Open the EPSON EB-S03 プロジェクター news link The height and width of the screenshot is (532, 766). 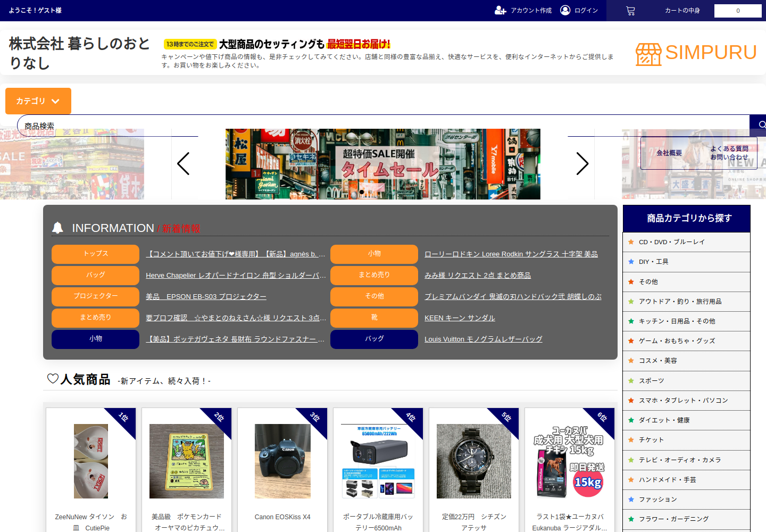[x=206, y=297]
